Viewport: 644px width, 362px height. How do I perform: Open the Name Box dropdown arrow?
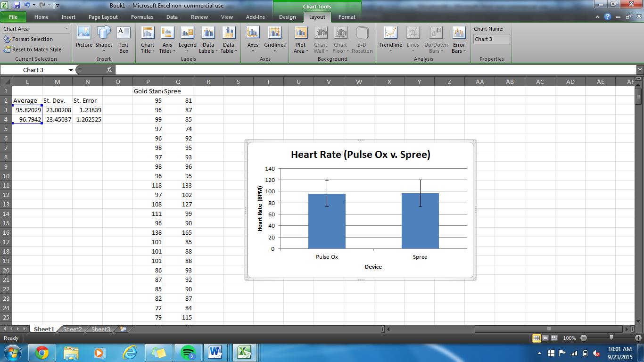[71, 70]
